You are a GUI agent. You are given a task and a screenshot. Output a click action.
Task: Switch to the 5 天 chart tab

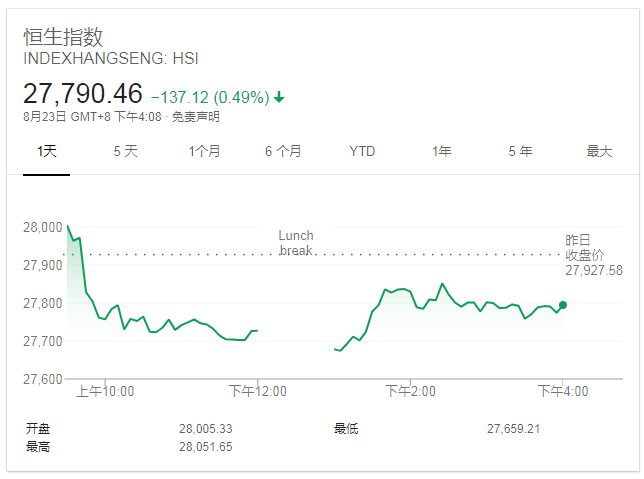pos(126,151)
